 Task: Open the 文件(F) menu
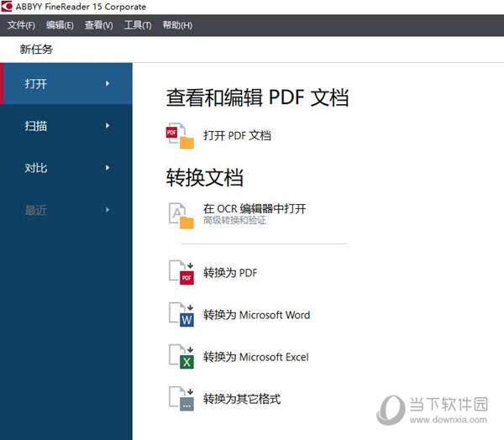(x=21, y=25)
